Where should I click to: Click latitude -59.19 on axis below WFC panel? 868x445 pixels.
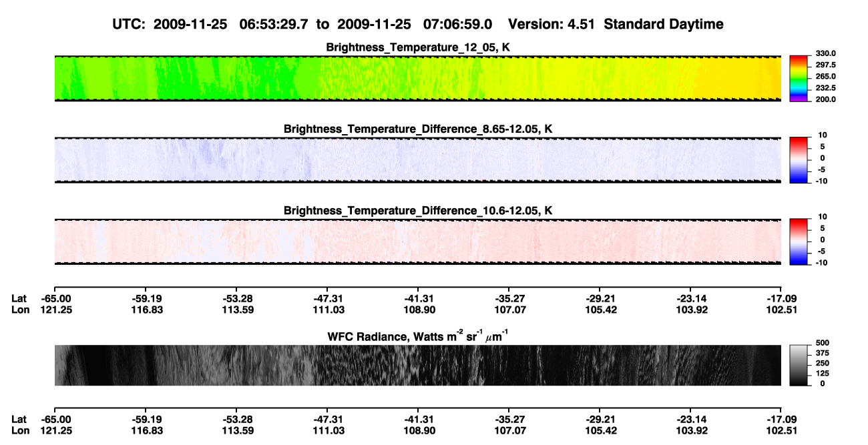[x=146, y=419]
